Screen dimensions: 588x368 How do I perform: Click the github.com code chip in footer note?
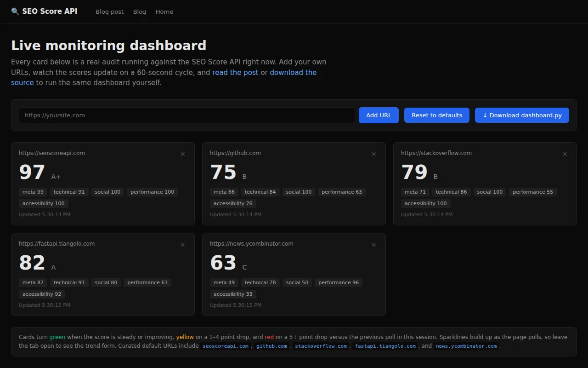[x=271, y=346]
